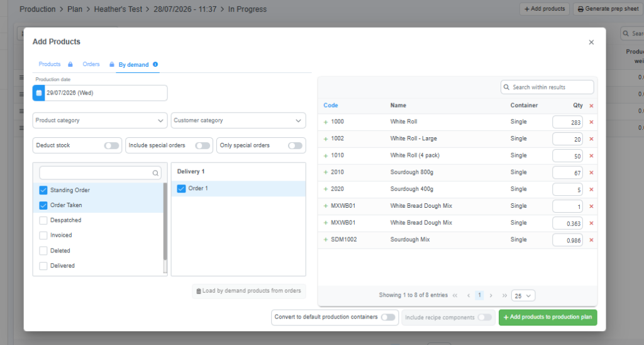Viewport: 644px width, 345px height.
Task: Click Load by demand products from orders
Action: 249,291
